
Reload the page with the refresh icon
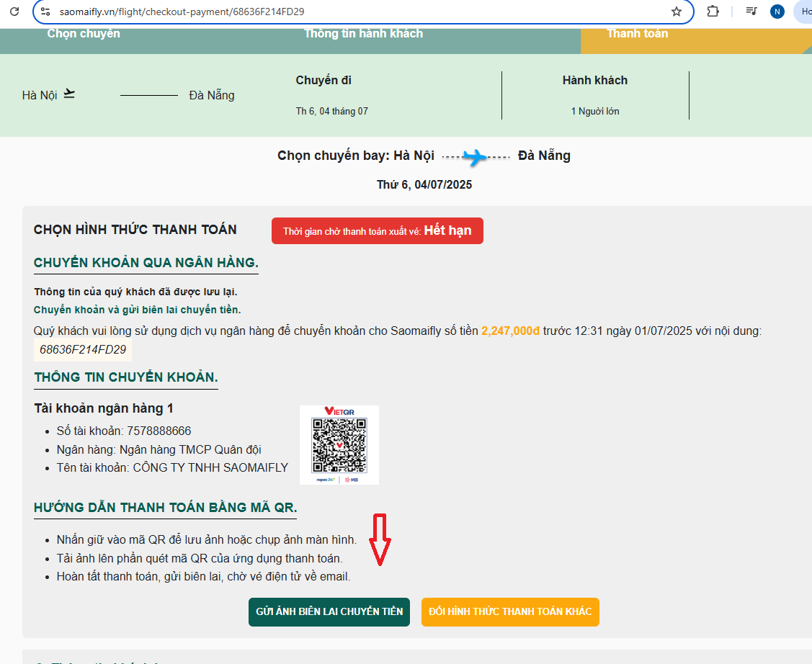(14, 12)
